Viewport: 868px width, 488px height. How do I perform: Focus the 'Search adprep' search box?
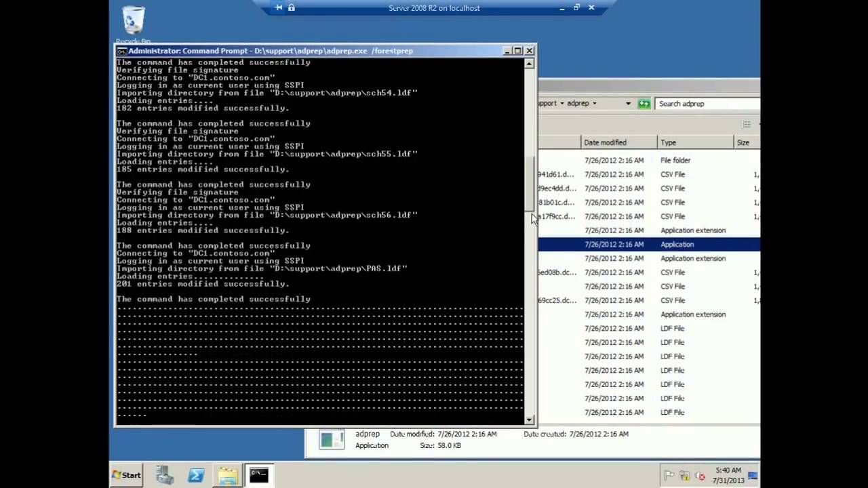[707, 104]
